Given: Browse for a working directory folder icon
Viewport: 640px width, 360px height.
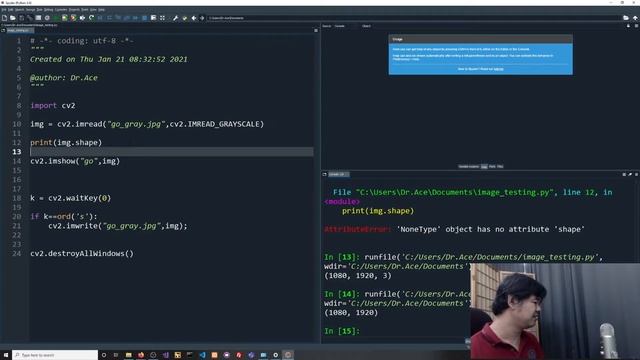Looking at the screenshot, I should tap(626, 18).
